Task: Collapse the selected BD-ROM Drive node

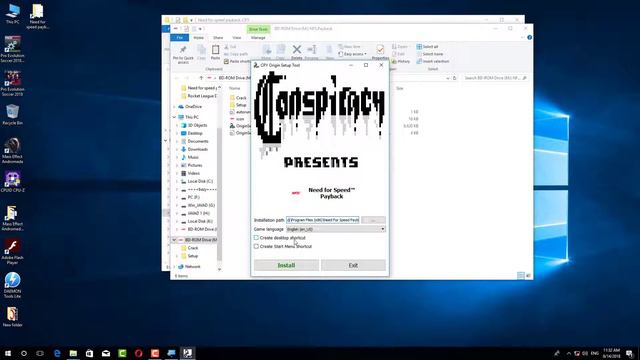Action: click(174, 240)
